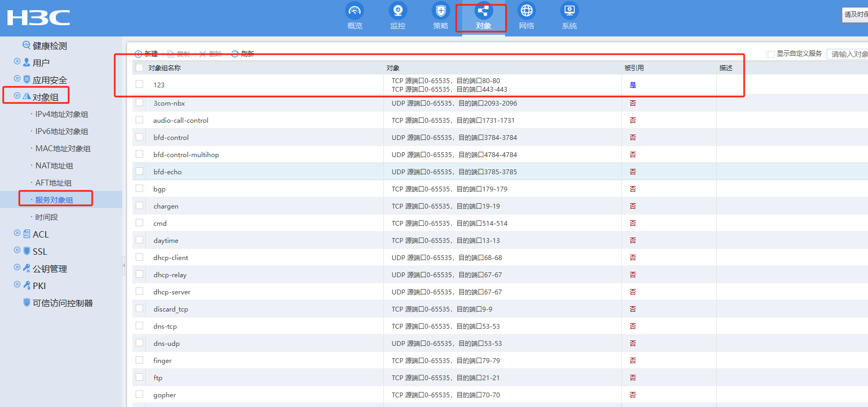868x407 pixels.
Task: Click the 复制 copy toolbar button
Action: [x=179, y=54]
